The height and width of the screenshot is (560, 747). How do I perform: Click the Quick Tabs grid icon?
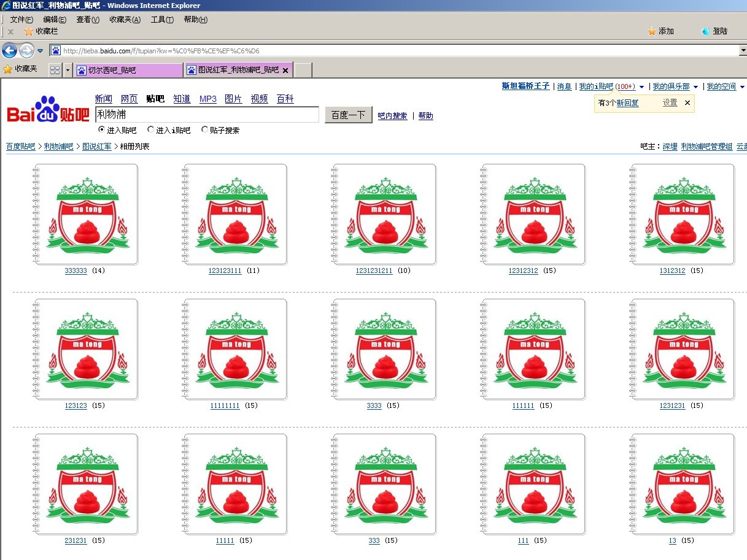point(55,70)
